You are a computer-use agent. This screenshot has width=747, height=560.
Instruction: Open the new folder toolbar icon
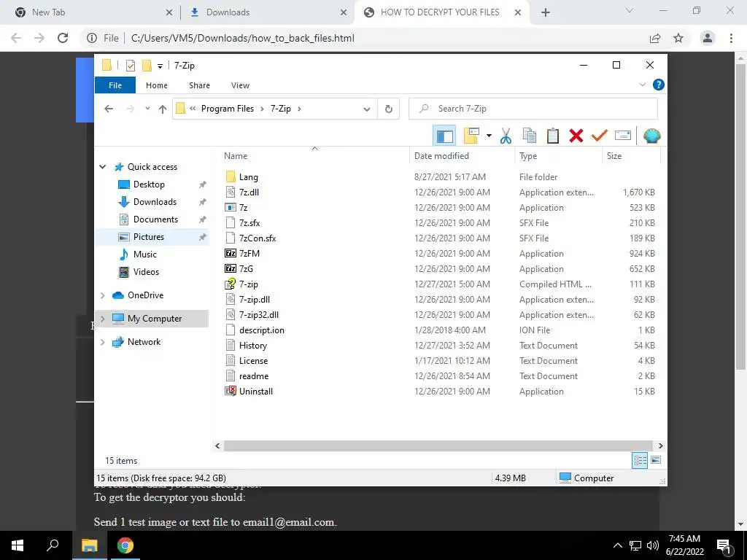point(471,136)
